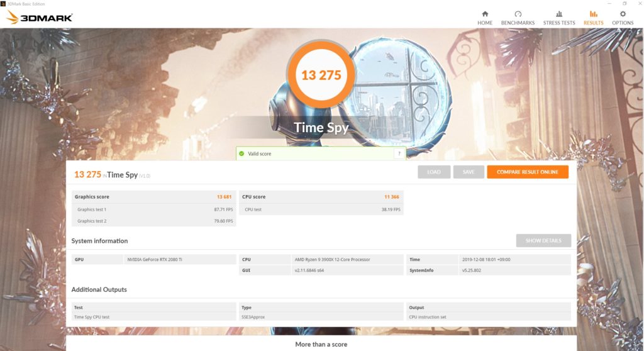
Task: Open the Valid score help question mark
Action: [x=399, y=153]
